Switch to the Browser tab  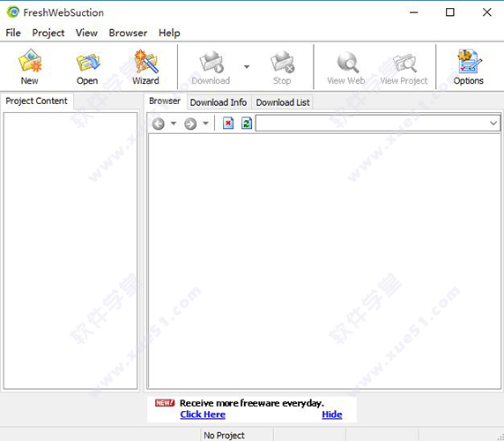pos(165,101)
